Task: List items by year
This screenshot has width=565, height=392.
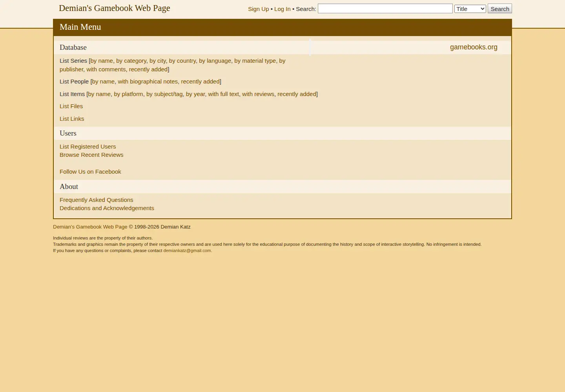Action: click(195, 94)
